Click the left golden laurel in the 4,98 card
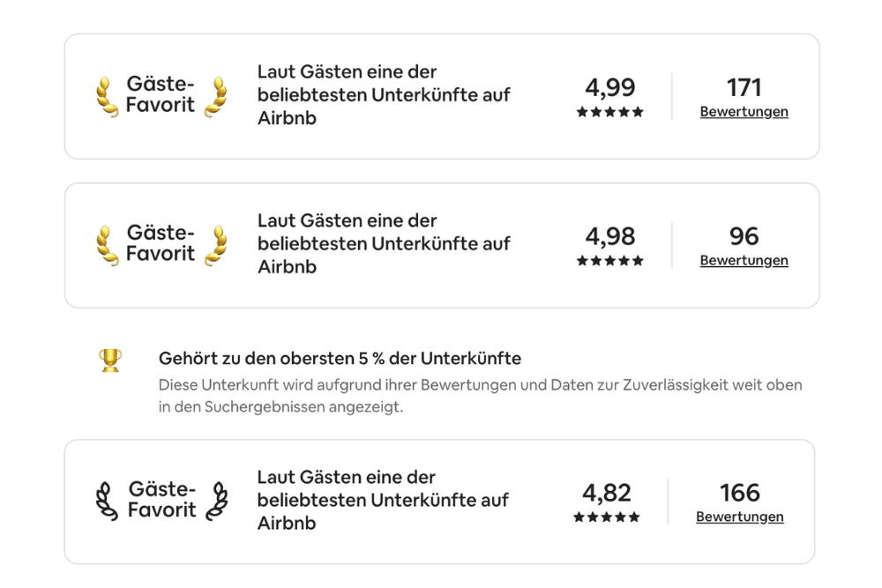 coord(107,245)
